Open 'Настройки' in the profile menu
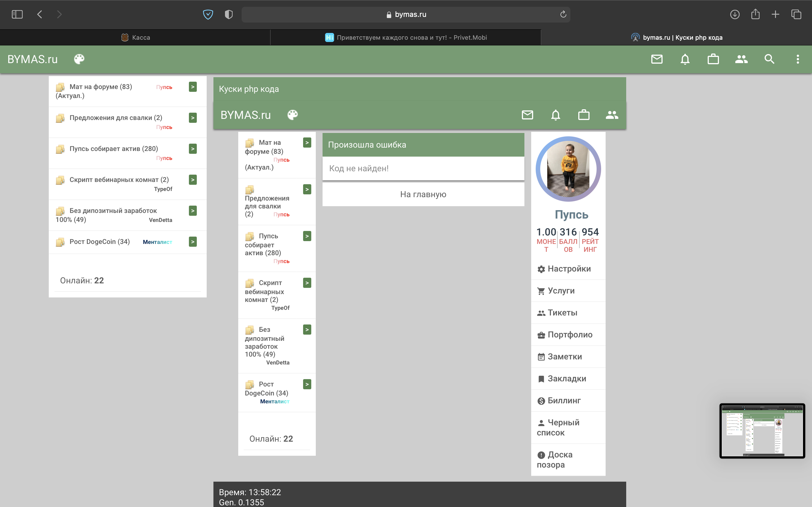The image size is (812, 507). pyautogui.click(x=569, y=269)
